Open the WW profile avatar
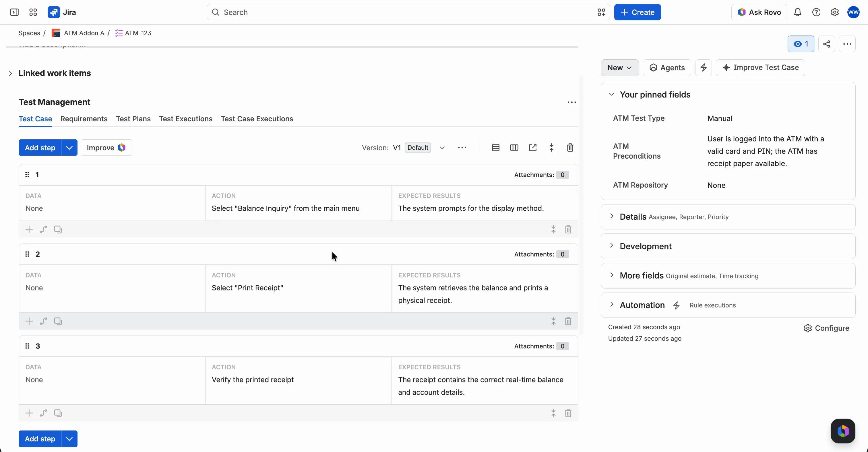Screen dimensions: 868x452 coord(854,12)
